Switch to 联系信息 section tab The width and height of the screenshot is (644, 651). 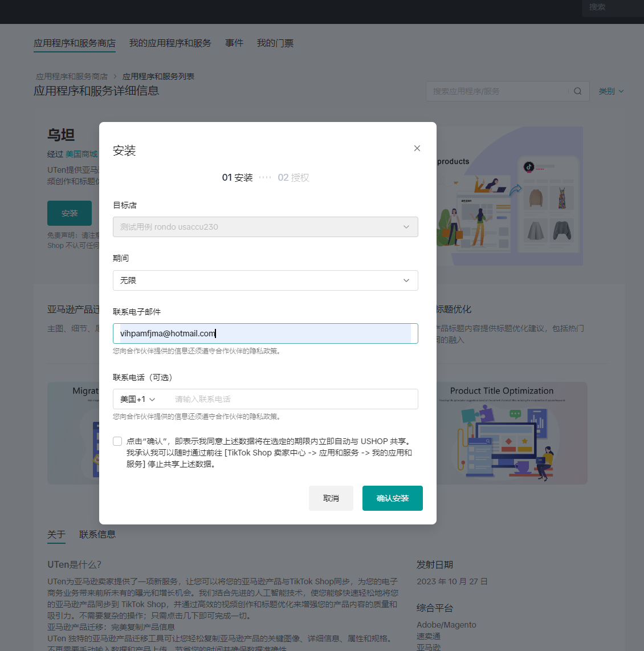coord(97,534)
